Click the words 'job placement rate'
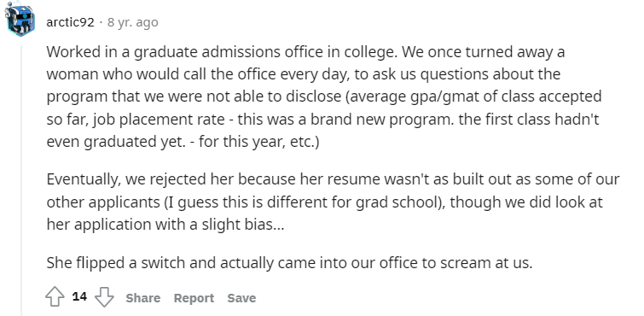The image size is (644, 316). pos(159,120)
